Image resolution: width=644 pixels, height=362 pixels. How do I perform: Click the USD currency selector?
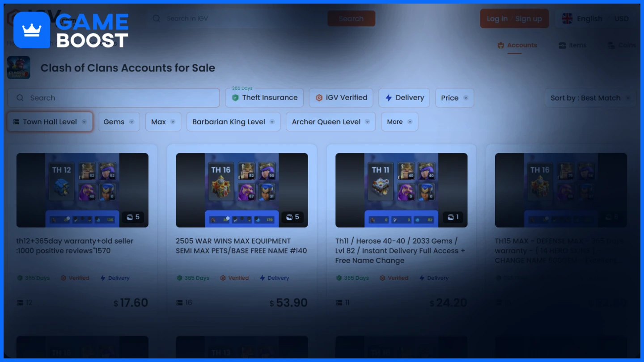tap(621, 19)
